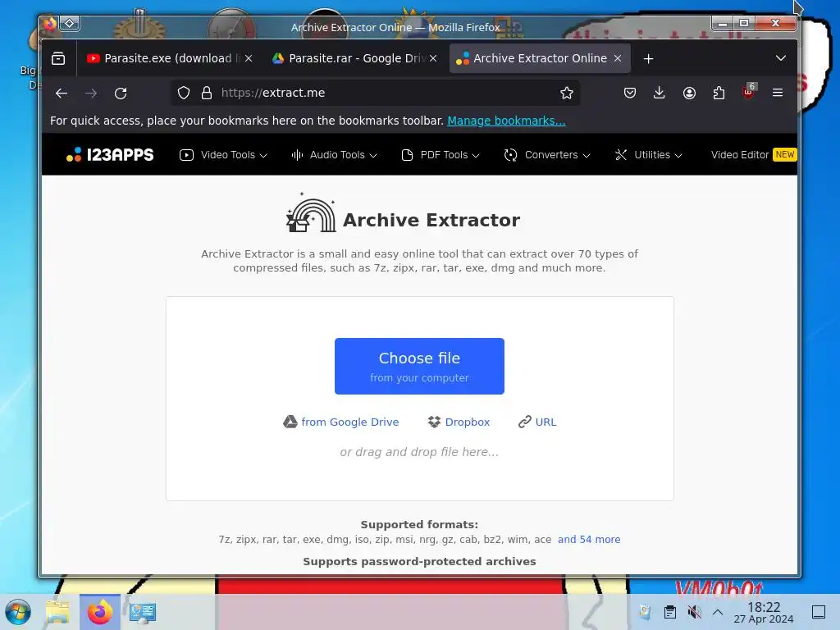Open the clipboard tray icon
Screen dimensions: 840x630
click(x=669, y=612)
